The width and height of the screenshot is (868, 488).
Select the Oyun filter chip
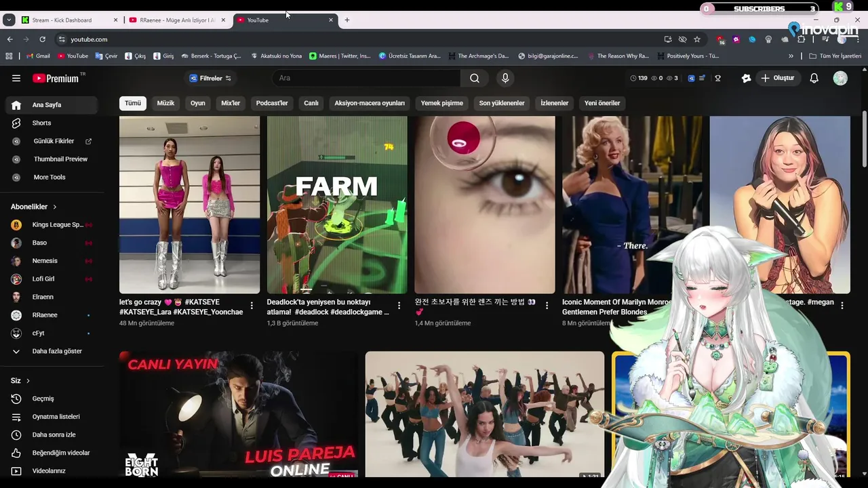click(197, 103)
